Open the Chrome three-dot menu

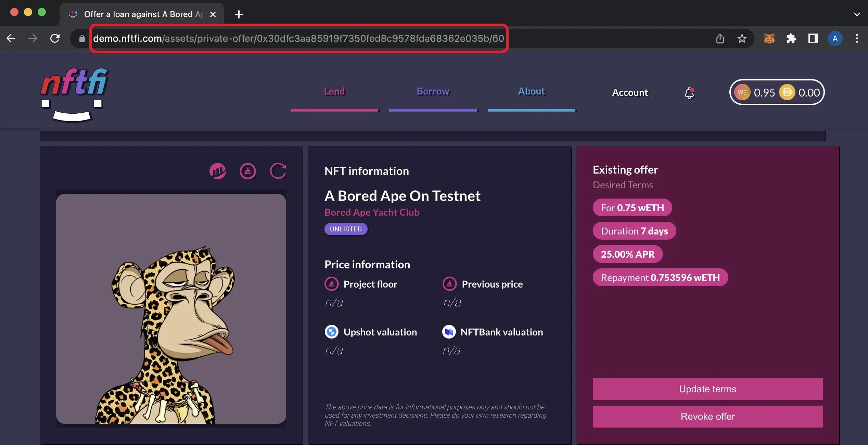pos(857,38)
